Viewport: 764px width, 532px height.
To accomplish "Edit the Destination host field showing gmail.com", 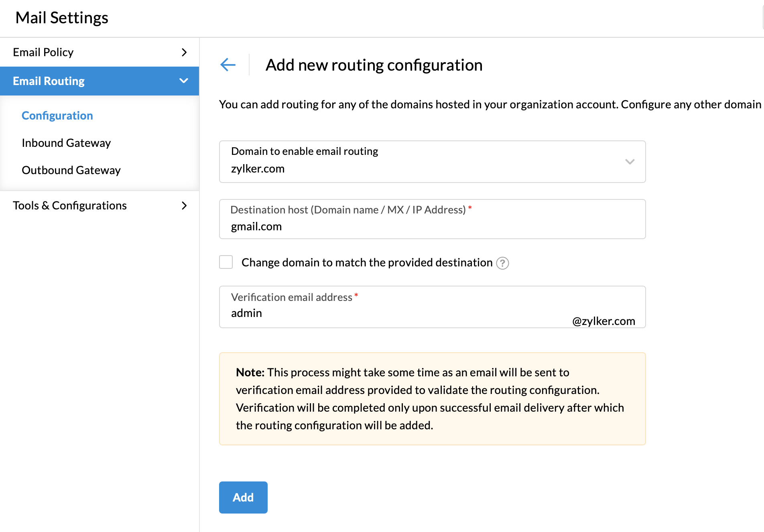I will [x=401, y=226].
